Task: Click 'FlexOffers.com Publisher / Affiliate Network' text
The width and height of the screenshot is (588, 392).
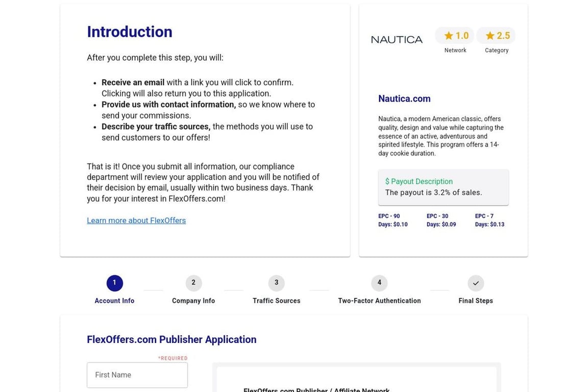Action: tap(316, 390)
